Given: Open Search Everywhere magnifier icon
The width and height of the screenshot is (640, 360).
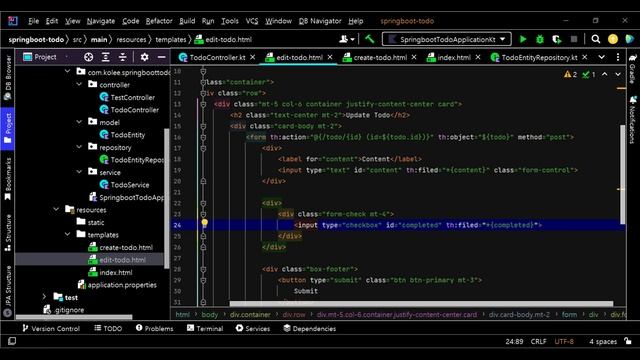Looking at the screenshot, I should click(596, 39).
